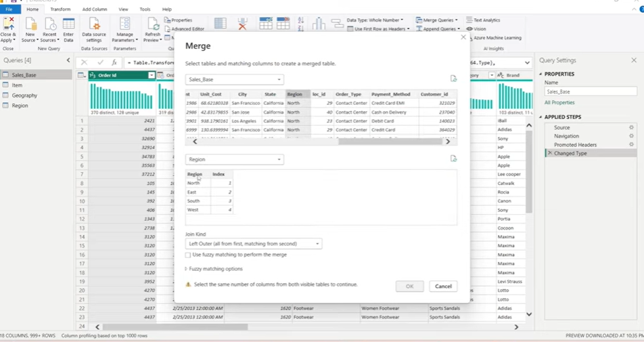Open New Source icon
Viewport: 644px width, 342px height.
tap(31, 24)
